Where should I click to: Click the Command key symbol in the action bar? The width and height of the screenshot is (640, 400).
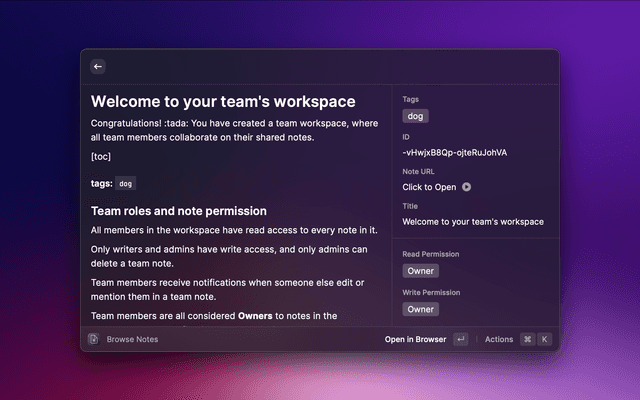527,339
